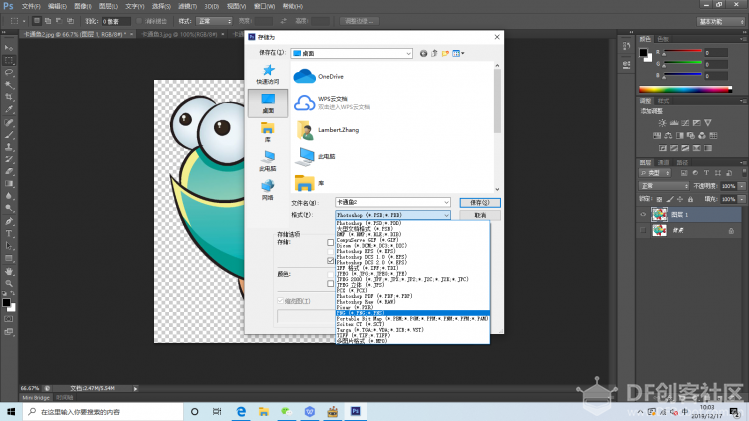Select the Clone Stamp tool
This screenshot has width=749, height=421.
[x=9, y=147]
